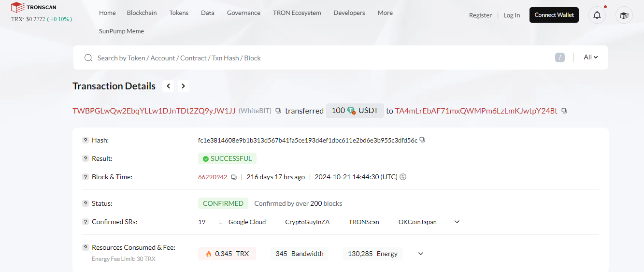Expand the Confirmed SRs list

[x=457, y=222]
